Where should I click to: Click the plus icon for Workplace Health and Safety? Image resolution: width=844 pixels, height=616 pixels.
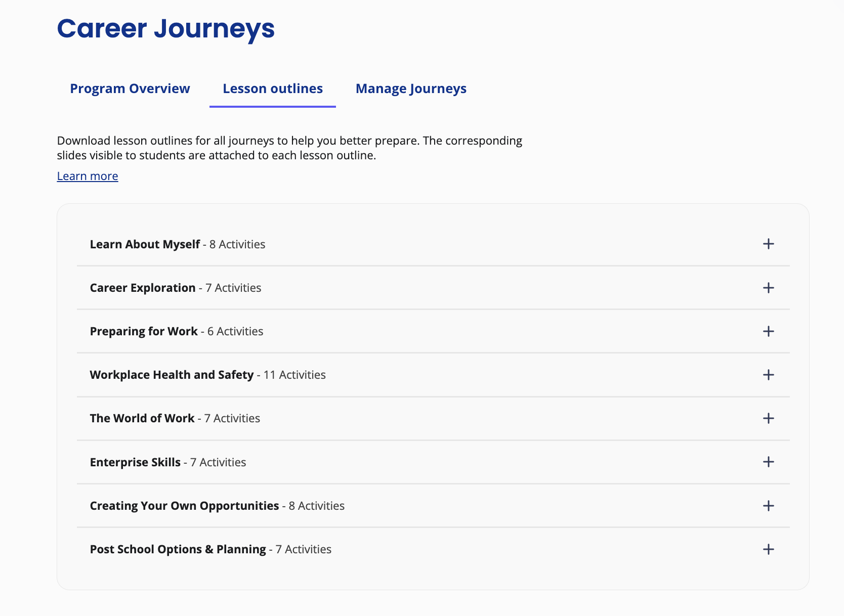769,375
